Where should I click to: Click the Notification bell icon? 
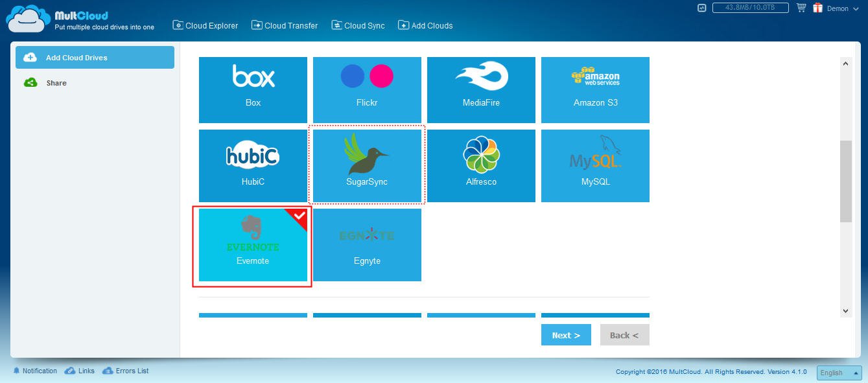coord(16,371)
